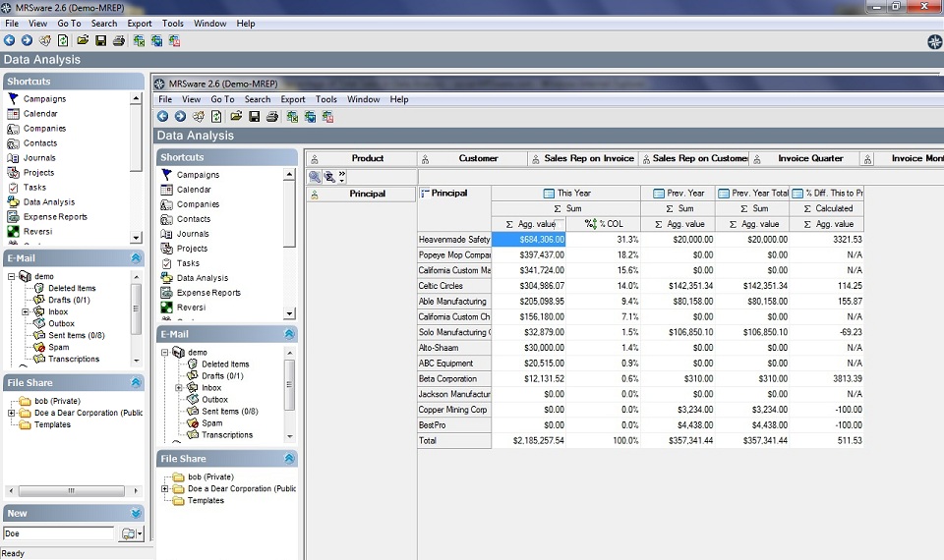Open the Tools menu in the inner window
The width and height of the screenshot is (944, 560).
click(326, 99)
